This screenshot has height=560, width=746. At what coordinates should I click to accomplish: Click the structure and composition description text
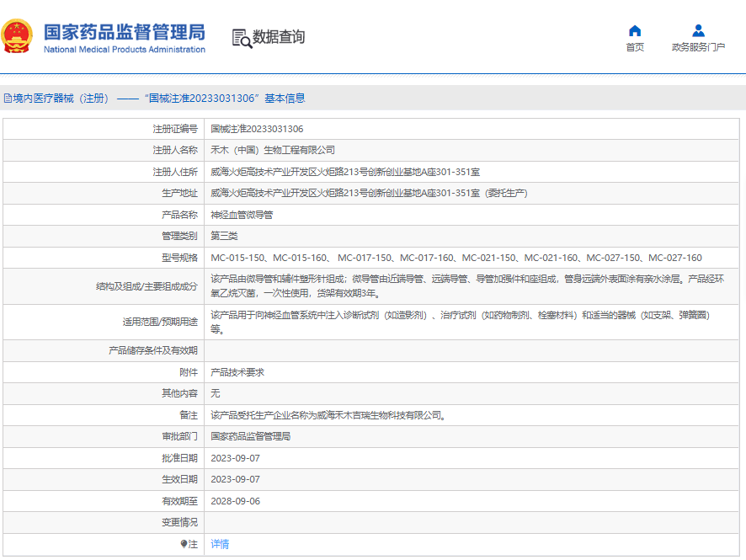pyautogui.click(x=467, y=286)
